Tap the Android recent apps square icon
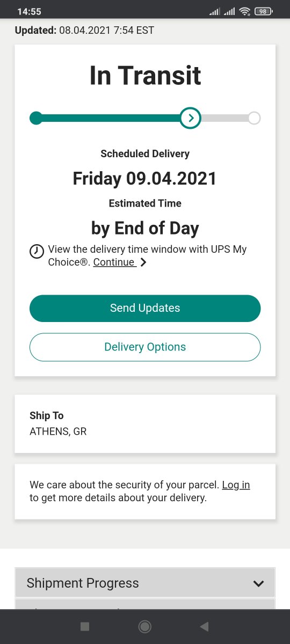The height and width of the screenshot is (644, 290). [84, 626]
